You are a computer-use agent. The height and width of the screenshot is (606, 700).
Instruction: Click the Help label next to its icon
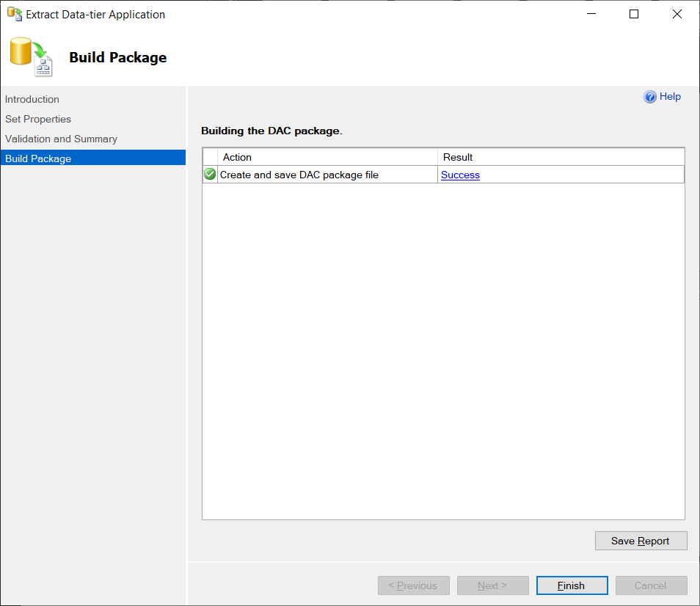tap(670, 96)
